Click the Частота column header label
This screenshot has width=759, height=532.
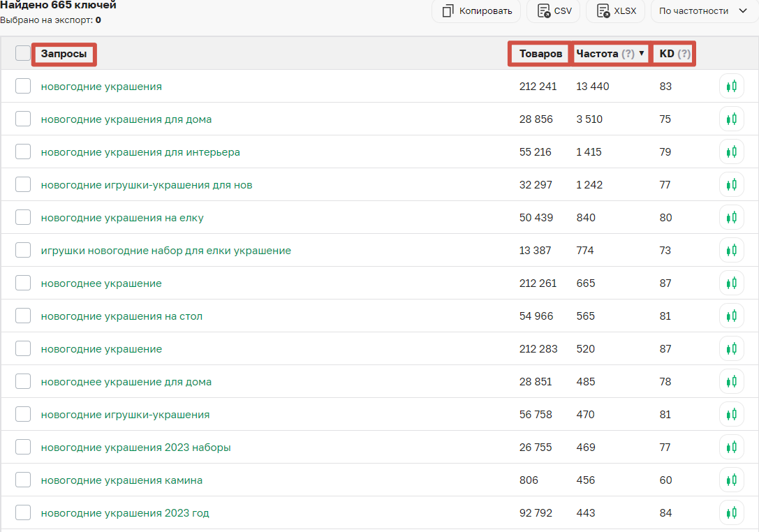point(597,54)
